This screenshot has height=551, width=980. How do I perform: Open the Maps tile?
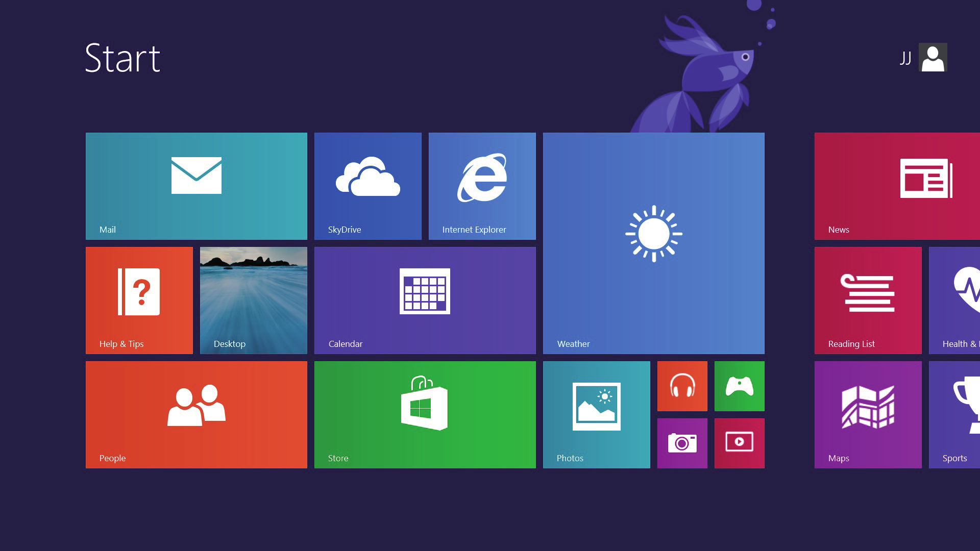pos(868,415)
